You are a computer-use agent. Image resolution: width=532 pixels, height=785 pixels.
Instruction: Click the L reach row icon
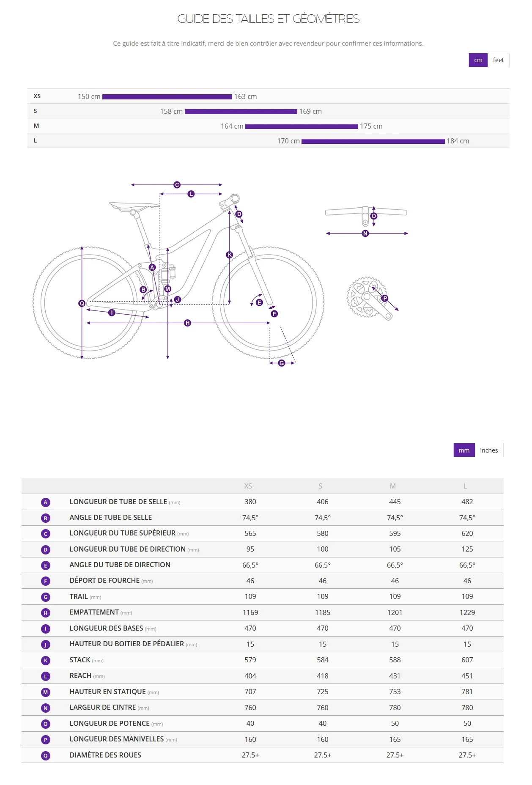pos(46,676)
